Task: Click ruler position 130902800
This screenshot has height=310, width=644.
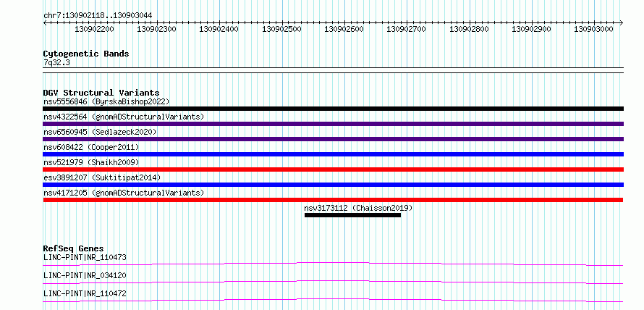Action: (470, 29)
